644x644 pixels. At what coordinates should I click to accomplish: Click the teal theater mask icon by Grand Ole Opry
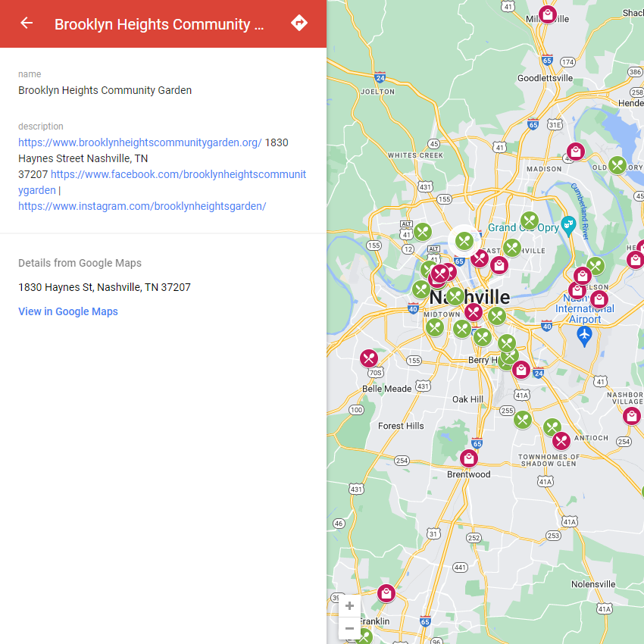[x=568, y=226]
